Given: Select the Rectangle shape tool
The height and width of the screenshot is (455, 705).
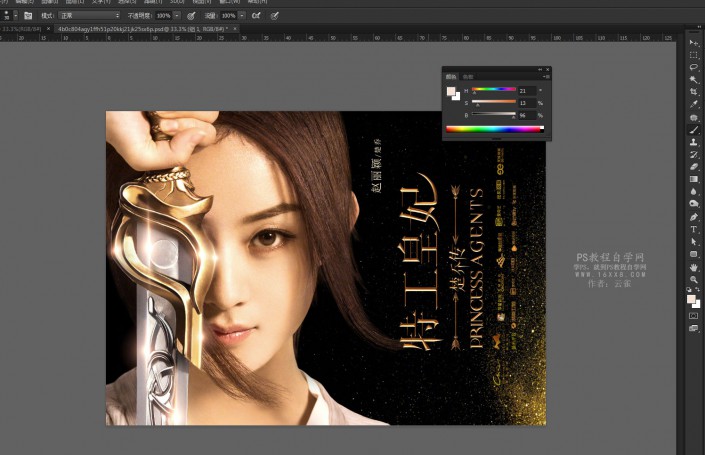Looking at the screenshot, I should tap(694, 254).
